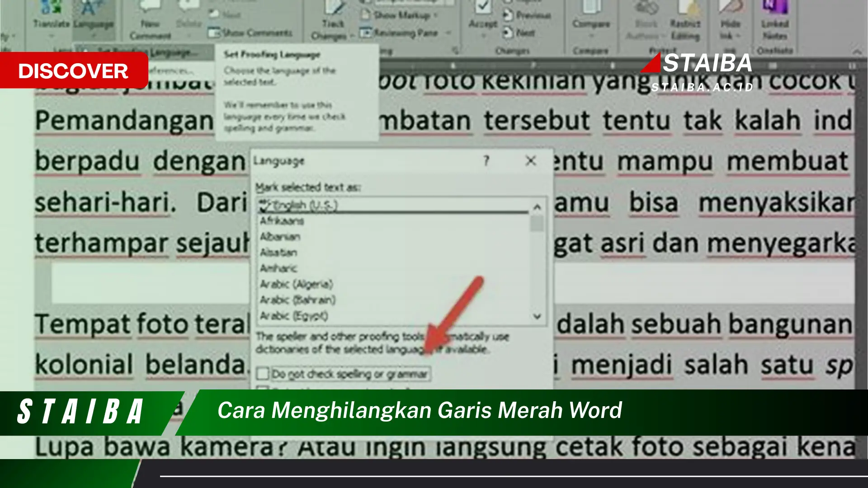Image resolution: width=868 pixels, height=488 pixels.
Task: Click the Track Changes button
Action: (x=333, y=20)
